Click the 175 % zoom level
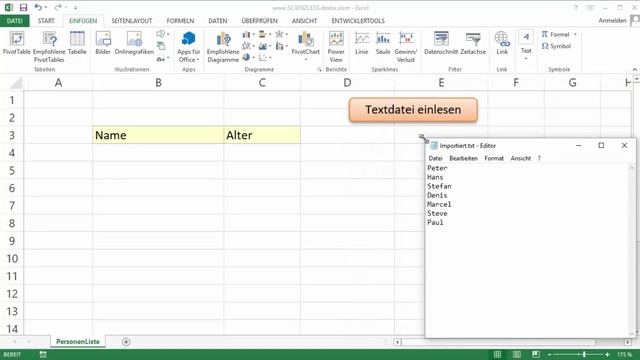 [x=624, y=355]
